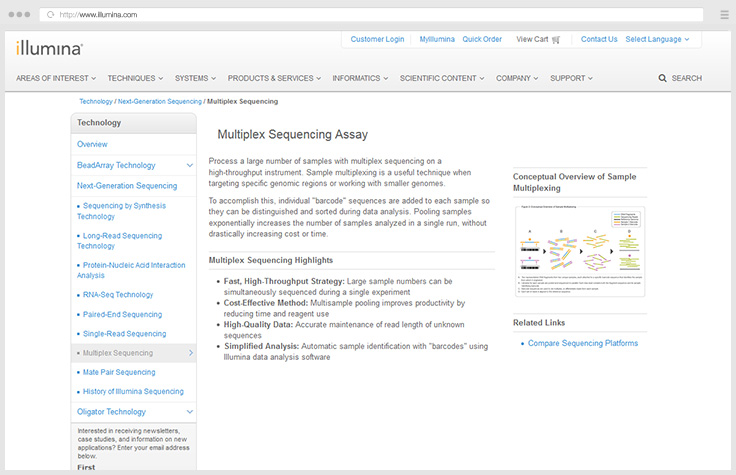Open the Contact Us link
The width and height of the screenshot is (736, 475).
[599, 39]
